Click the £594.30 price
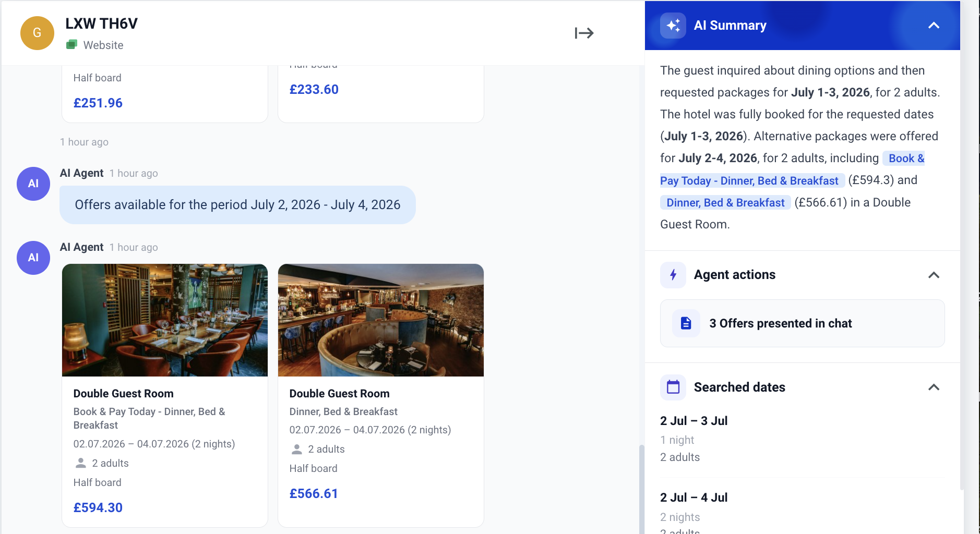 pos(98,507)
